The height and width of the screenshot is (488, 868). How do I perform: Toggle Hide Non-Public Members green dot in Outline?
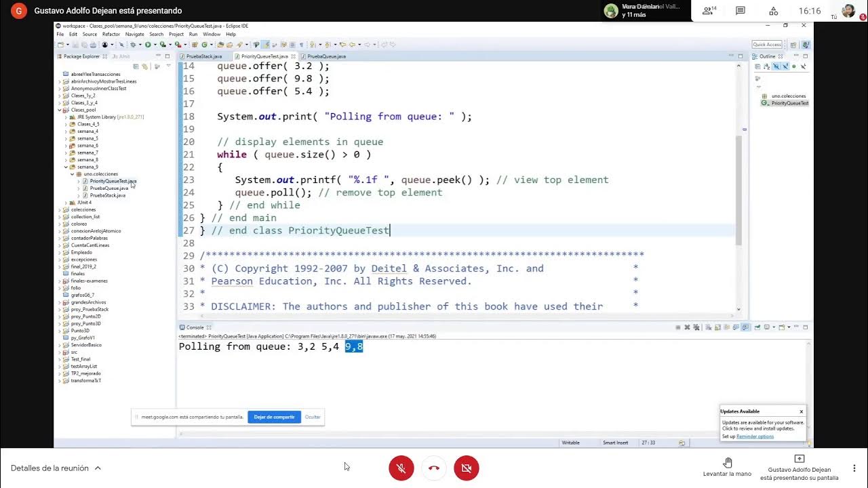point(794,66)
